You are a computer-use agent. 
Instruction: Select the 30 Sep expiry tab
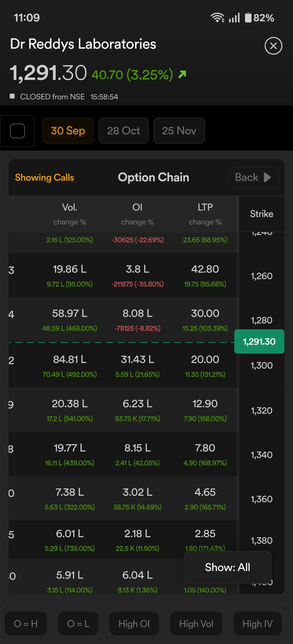(x=68, y=131)
